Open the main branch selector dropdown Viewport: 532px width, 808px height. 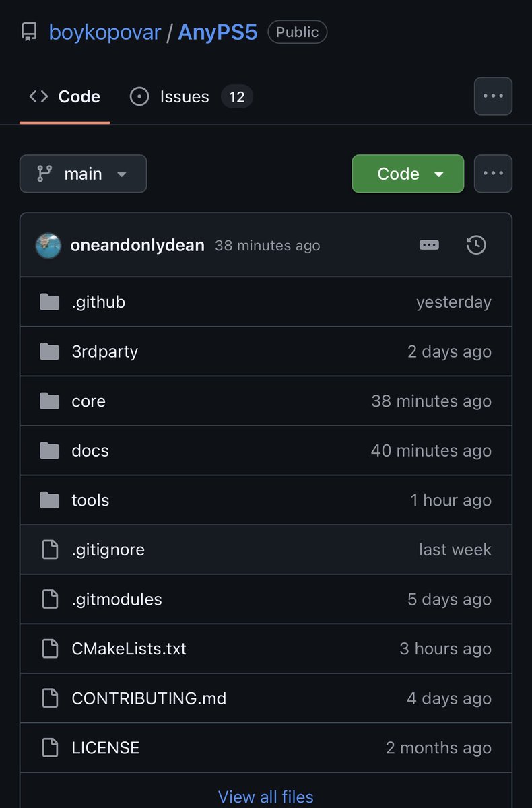tap(83, 174)
